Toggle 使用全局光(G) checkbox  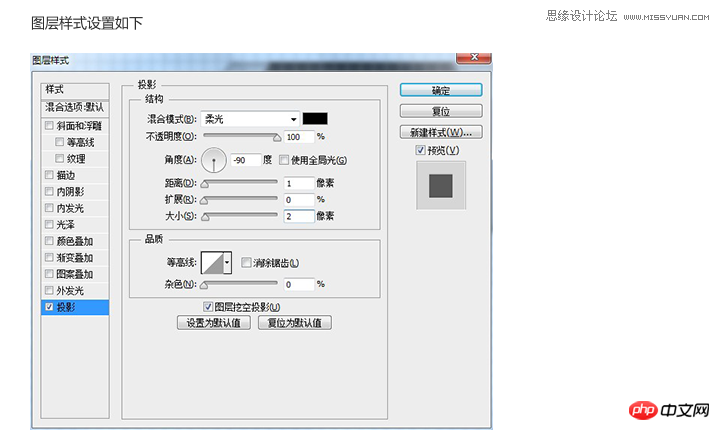(x=284, y=160)
